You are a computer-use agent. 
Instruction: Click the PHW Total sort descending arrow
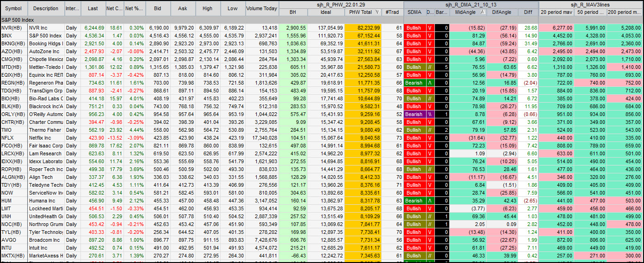378,12
